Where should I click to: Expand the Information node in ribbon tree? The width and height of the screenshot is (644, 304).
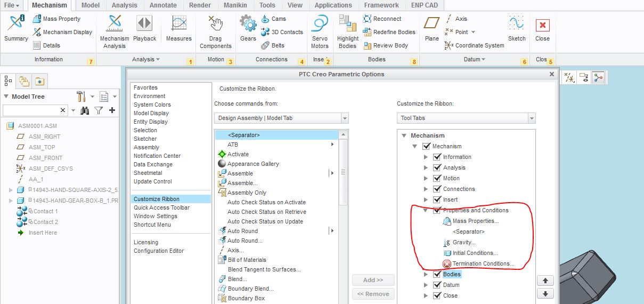[x=425, y=157]
